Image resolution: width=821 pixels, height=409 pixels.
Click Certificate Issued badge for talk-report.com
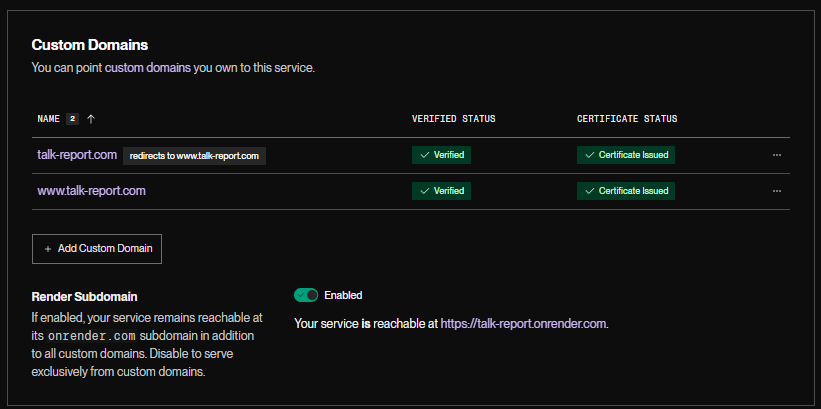point(626,155)
